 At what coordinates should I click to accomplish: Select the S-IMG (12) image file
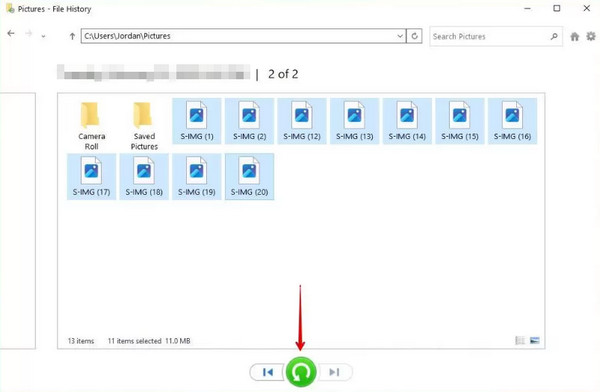302,121
